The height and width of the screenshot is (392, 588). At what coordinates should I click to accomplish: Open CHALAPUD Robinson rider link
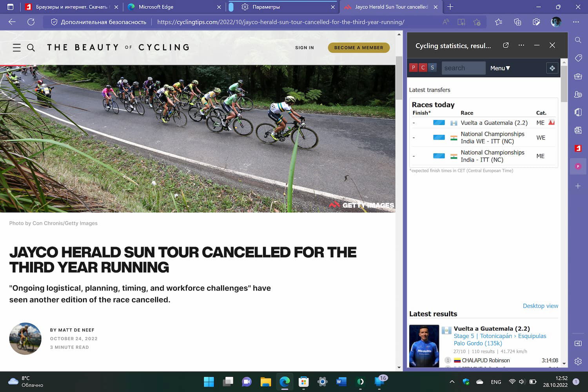point(486,360)
